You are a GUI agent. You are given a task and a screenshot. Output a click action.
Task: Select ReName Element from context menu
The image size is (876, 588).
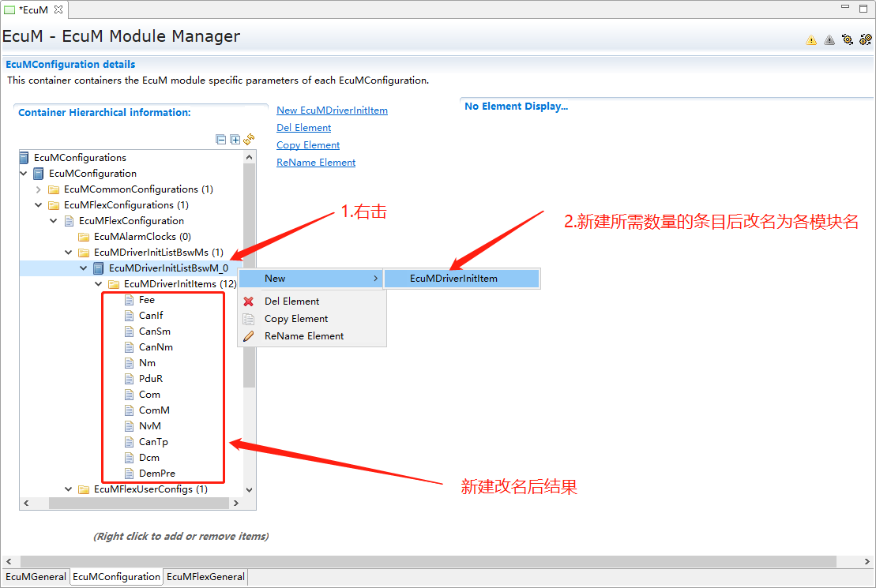tap(303, 336)
